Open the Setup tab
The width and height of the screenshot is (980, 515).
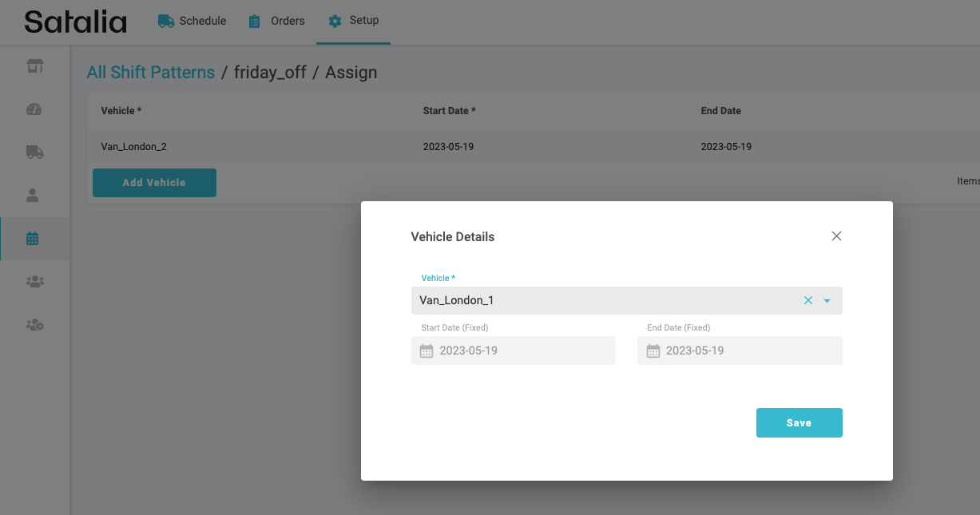354,21
